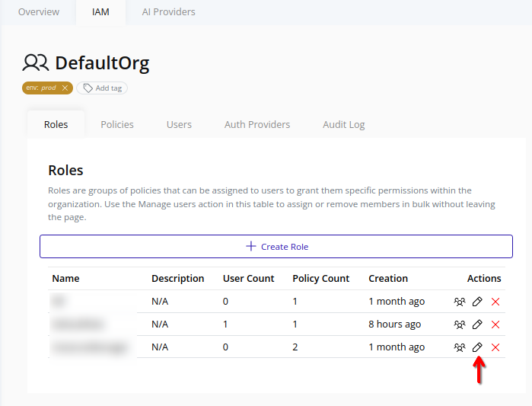The image size is (532, 406).
Task: View the Audit Log tab
Action: [344, 124]
